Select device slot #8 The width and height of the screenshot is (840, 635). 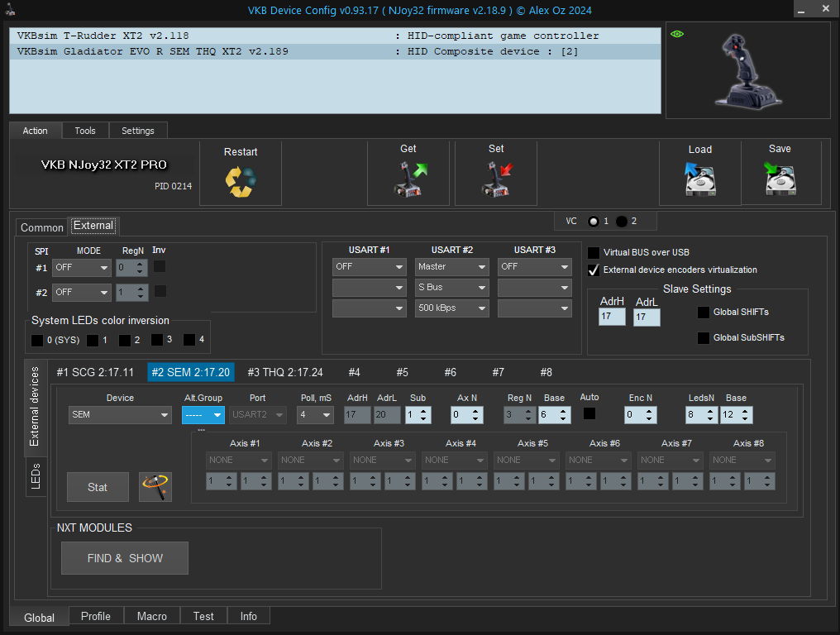coord(546,372)
